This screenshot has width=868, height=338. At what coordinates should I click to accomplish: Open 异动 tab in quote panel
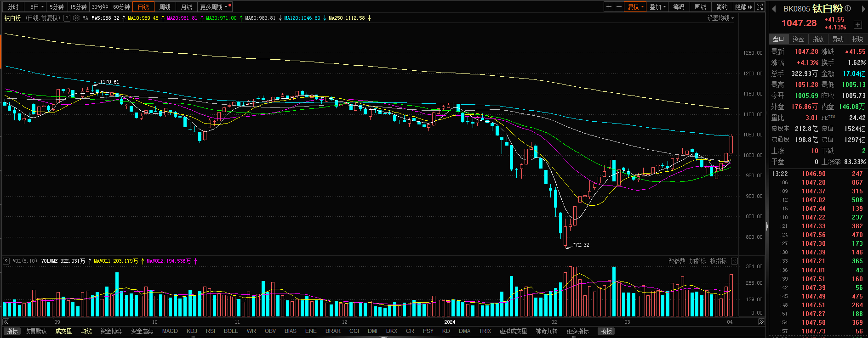[838, 39]
